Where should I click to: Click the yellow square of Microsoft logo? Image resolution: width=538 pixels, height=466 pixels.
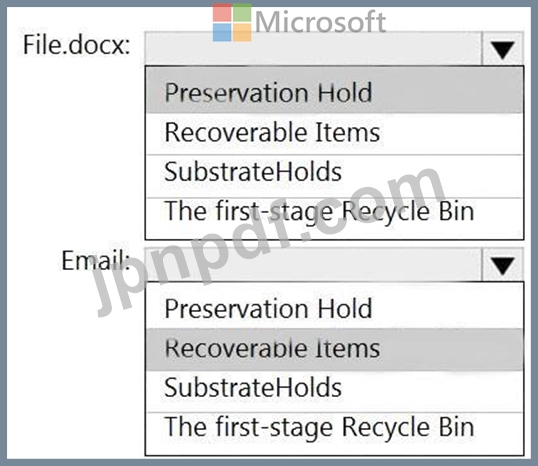coord(242,33)
